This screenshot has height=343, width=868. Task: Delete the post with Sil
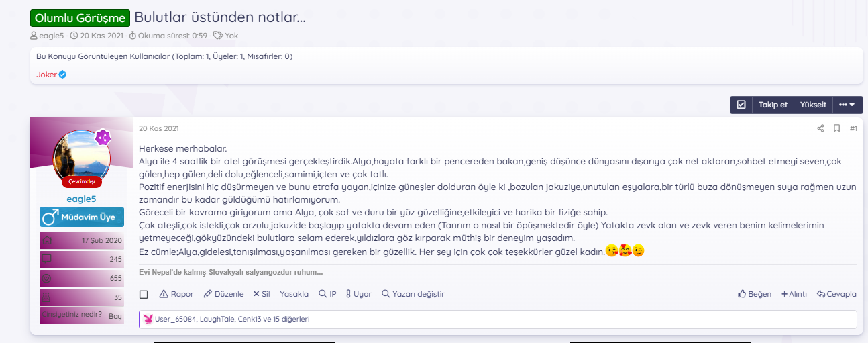coord(262,294)
